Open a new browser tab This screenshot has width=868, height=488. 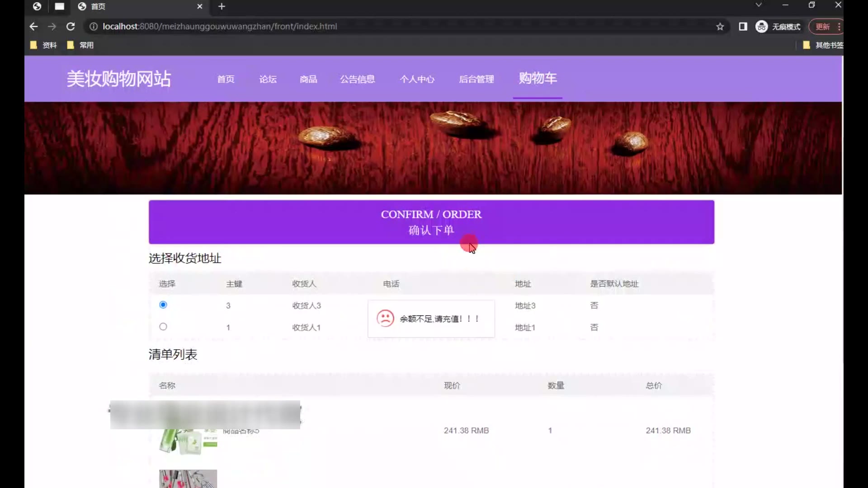point(222,6)
